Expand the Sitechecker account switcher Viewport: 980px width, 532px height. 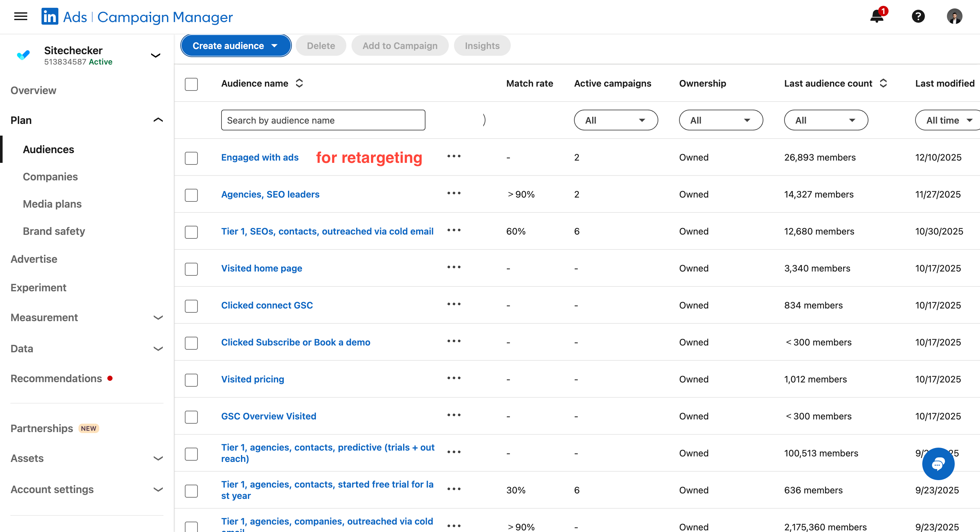coord(156,55)
